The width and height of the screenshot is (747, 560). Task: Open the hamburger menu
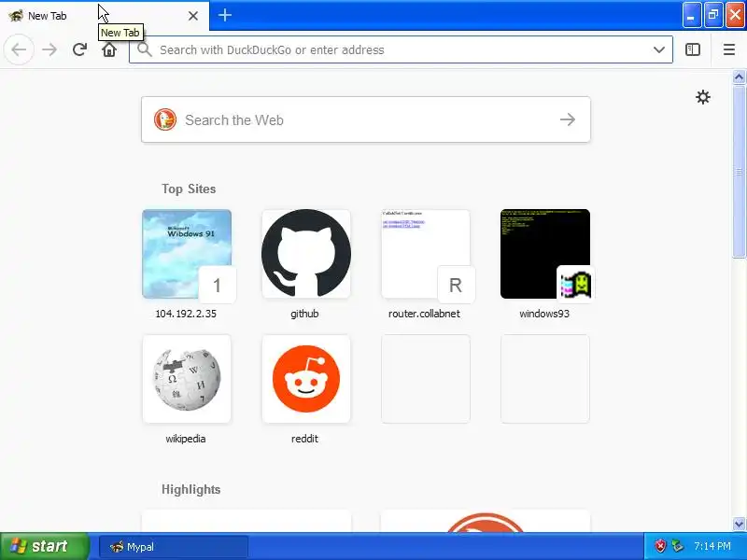(729, 49)
